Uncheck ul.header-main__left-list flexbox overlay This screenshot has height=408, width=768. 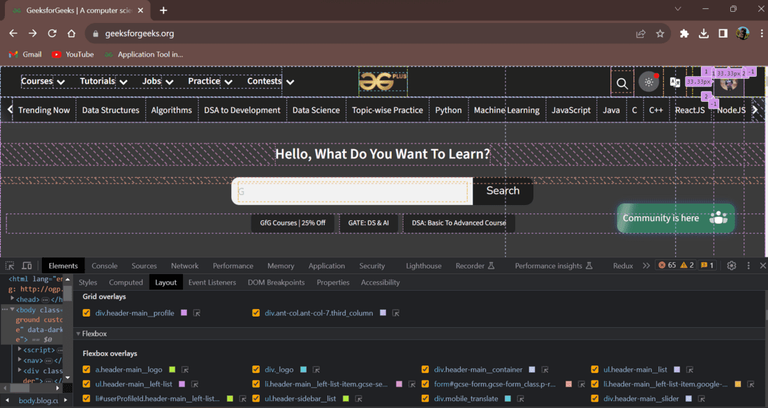tap(87, 384)
